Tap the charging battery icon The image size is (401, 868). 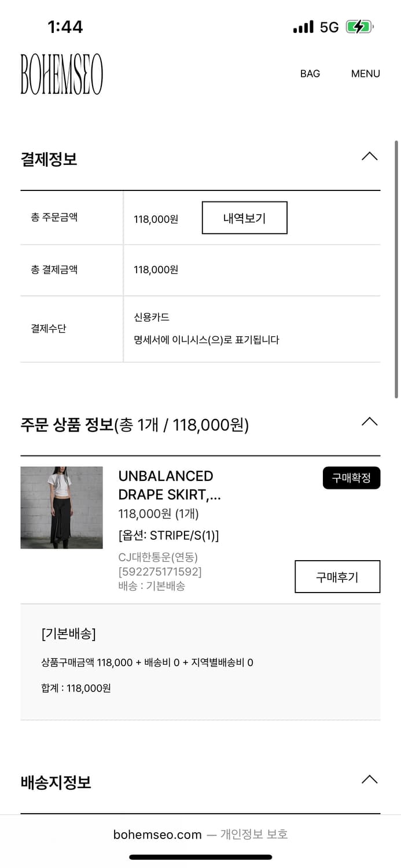pos(358,26)
